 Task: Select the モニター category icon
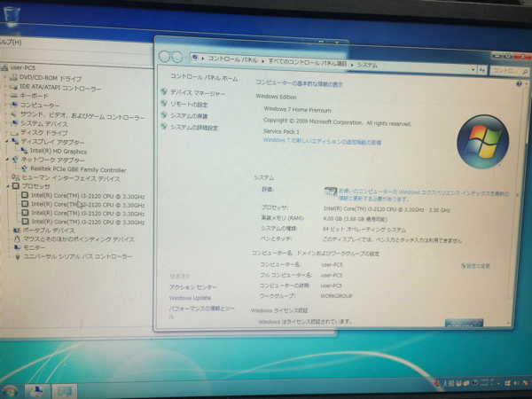18,247
